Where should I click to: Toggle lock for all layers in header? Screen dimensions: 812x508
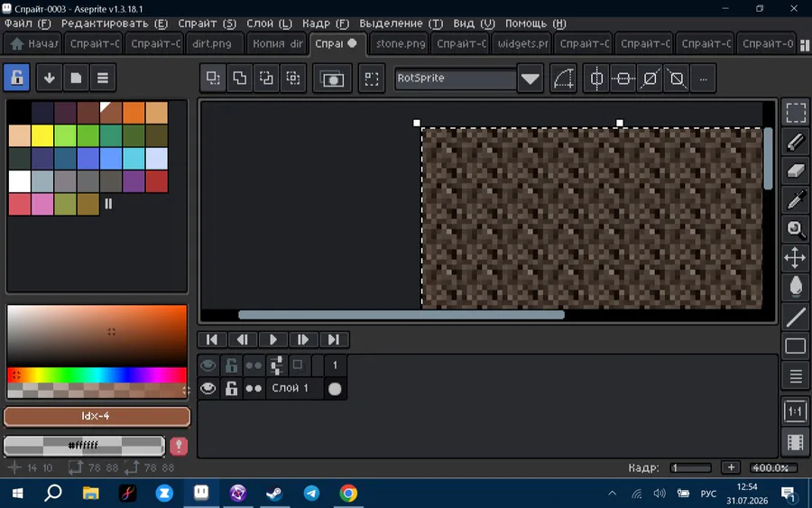tap(231, 365)
